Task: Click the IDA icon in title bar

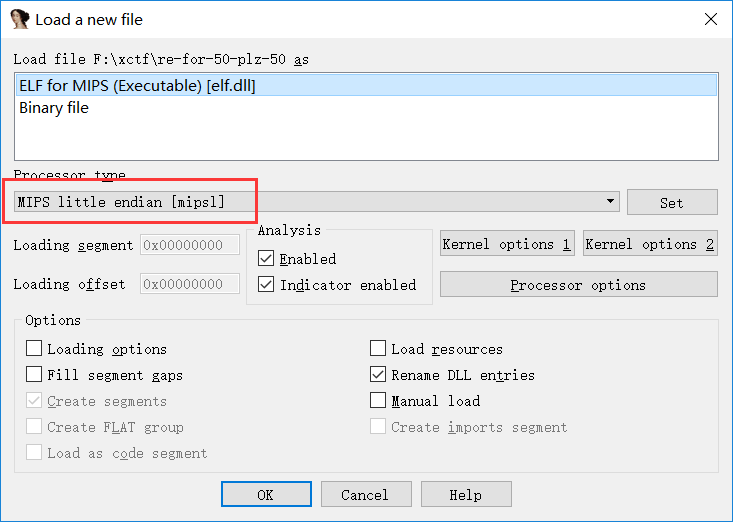Action: point(19,19)
